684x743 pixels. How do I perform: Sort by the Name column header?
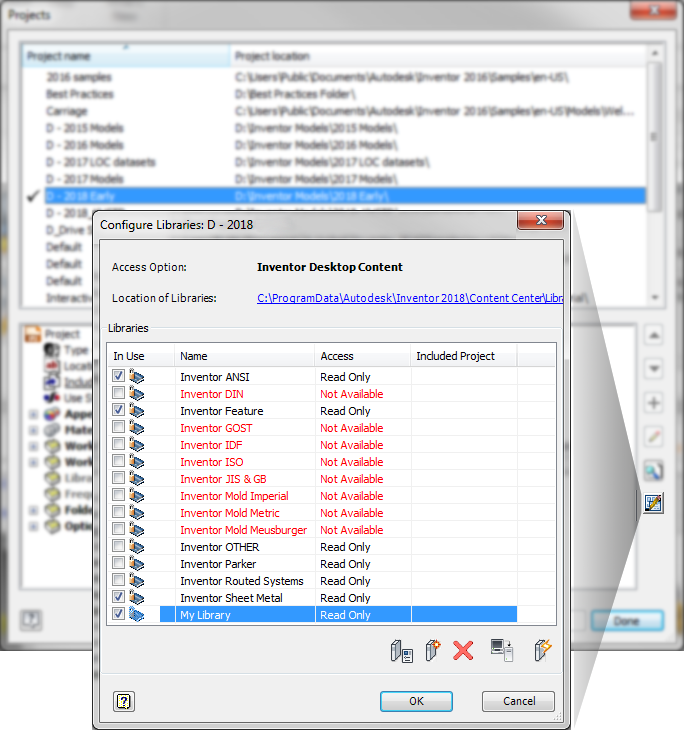click(245, 356)
